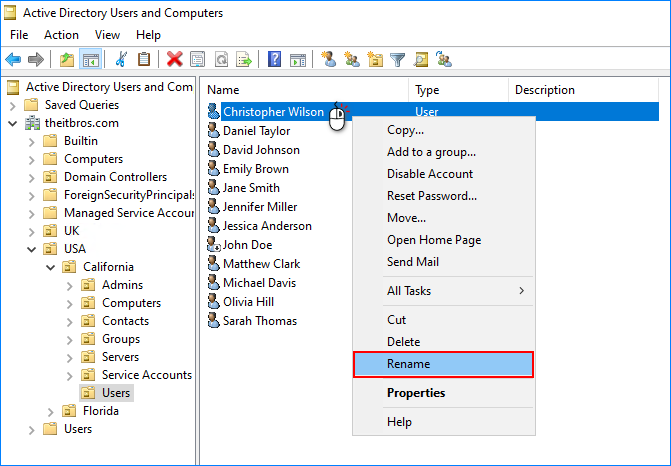Click the Export List toolbar icon
This screenshot has width=671, height=466.
coord(244,59)
